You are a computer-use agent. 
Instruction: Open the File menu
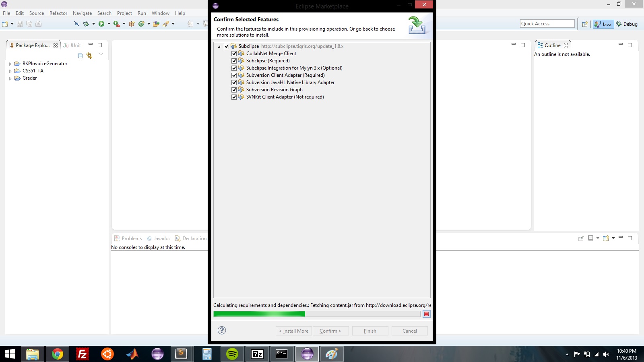click(6, 13)
